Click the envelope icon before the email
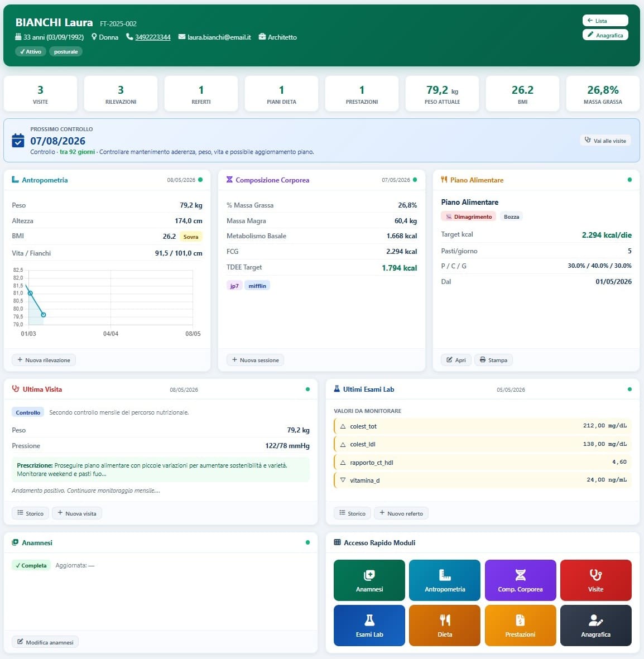This screenshot has width=644, height=659. tap(181, 37)
